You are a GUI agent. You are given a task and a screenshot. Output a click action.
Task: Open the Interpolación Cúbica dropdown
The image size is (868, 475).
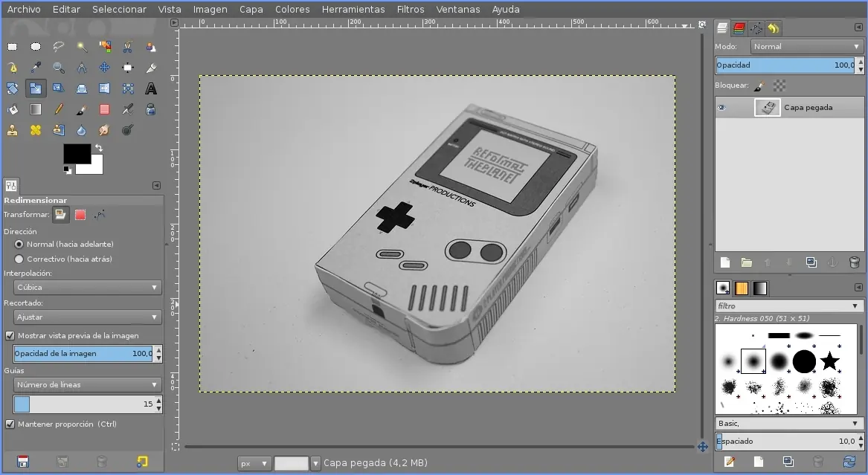[x=88, y=287]
